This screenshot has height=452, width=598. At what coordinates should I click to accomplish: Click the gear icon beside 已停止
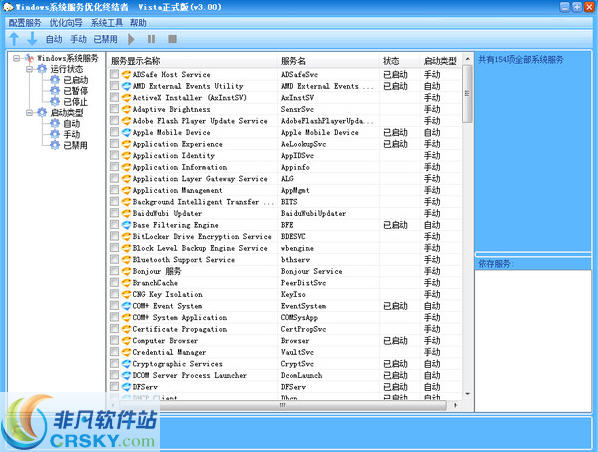click(55, 101)
